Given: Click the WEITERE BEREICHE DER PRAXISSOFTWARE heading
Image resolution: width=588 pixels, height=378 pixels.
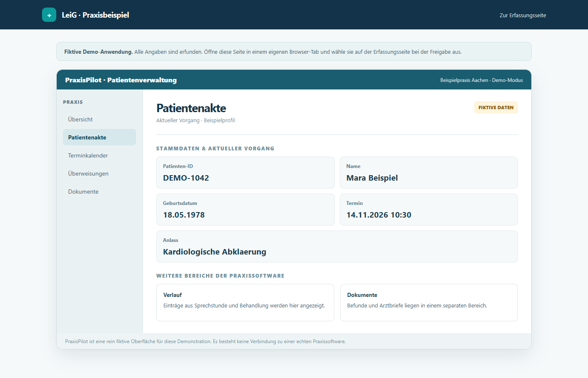Looking at the screenshot, I should tap(220, 276).
